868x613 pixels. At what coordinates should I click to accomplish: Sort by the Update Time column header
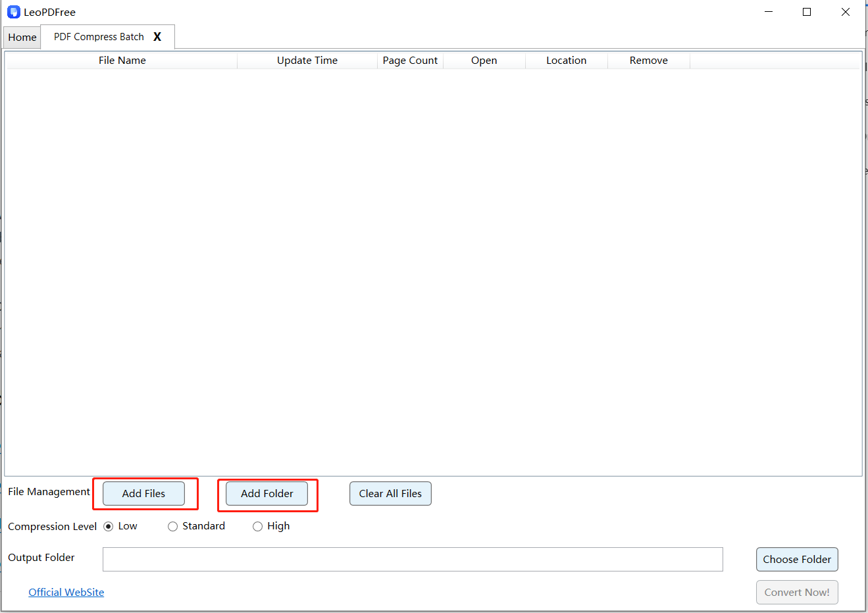(x=307, y=60)
